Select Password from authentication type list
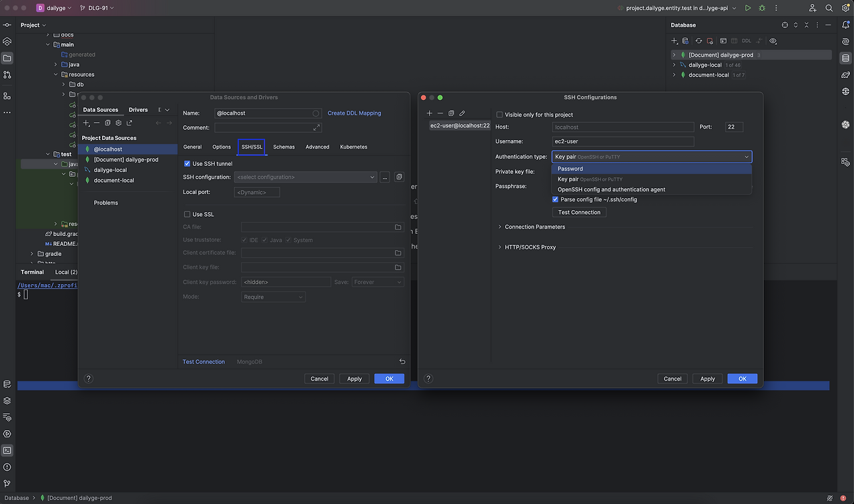 coord(570,169)
